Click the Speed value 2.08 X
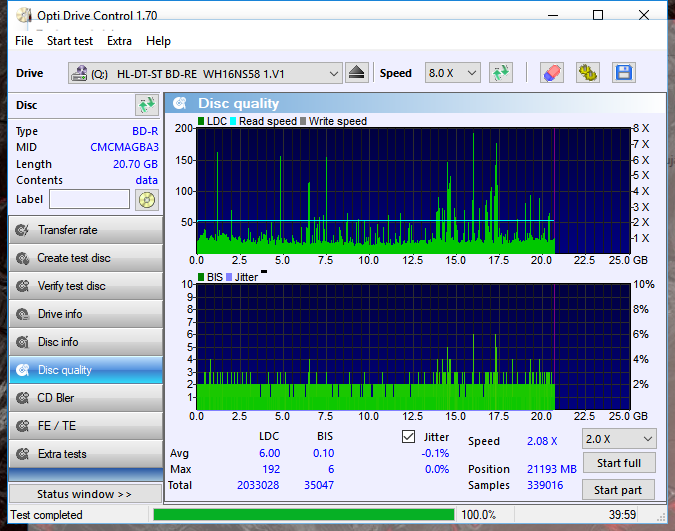Screen dimensions: 675x531 coord(542,441)
